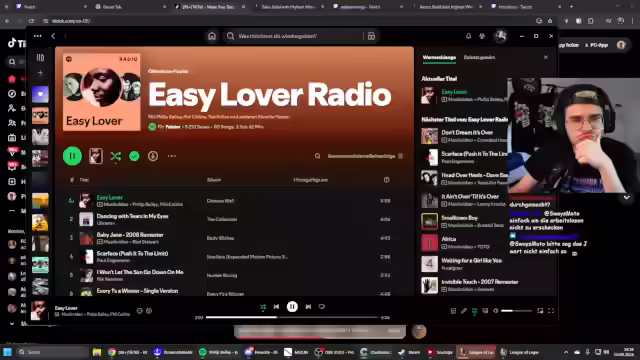The height and width of the screenshot is (360, 640).
Task: Play Don't Dream It's Over from the queue
Action: [x=429, y=136]
